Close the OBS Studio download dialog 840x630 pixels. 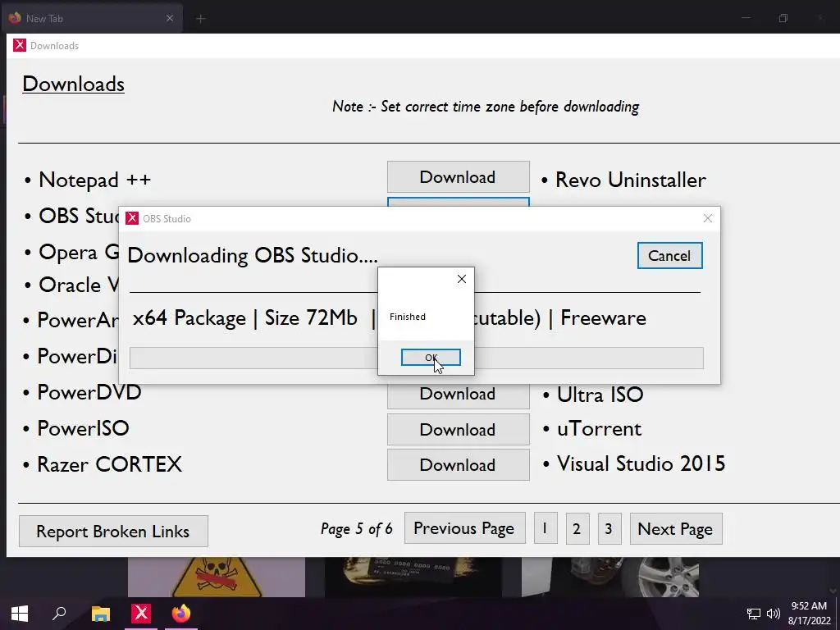pyautogui.click(x=708, y=218)
